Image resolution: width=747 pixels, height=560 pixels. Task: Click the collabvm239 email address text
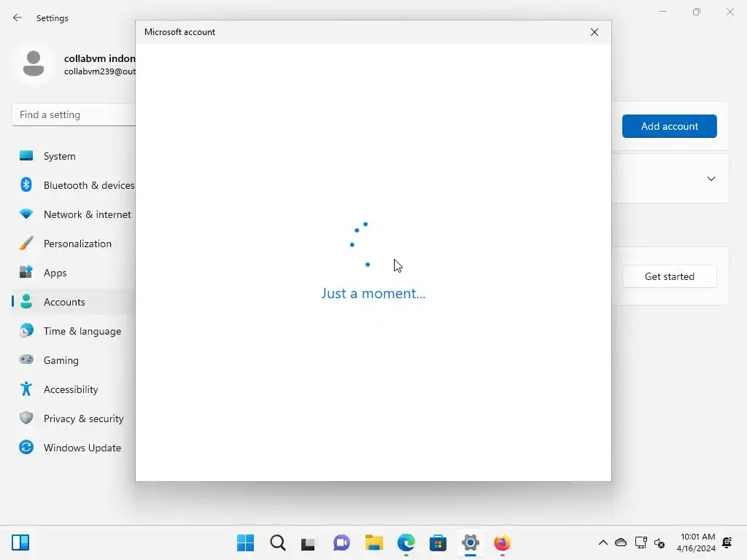point(100,71)
